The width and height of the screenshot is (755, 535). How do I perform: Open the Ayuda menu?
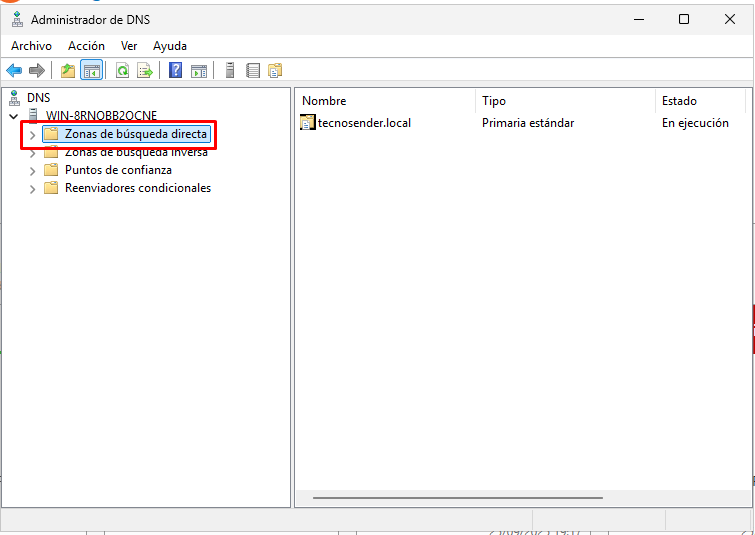[170, 46]
